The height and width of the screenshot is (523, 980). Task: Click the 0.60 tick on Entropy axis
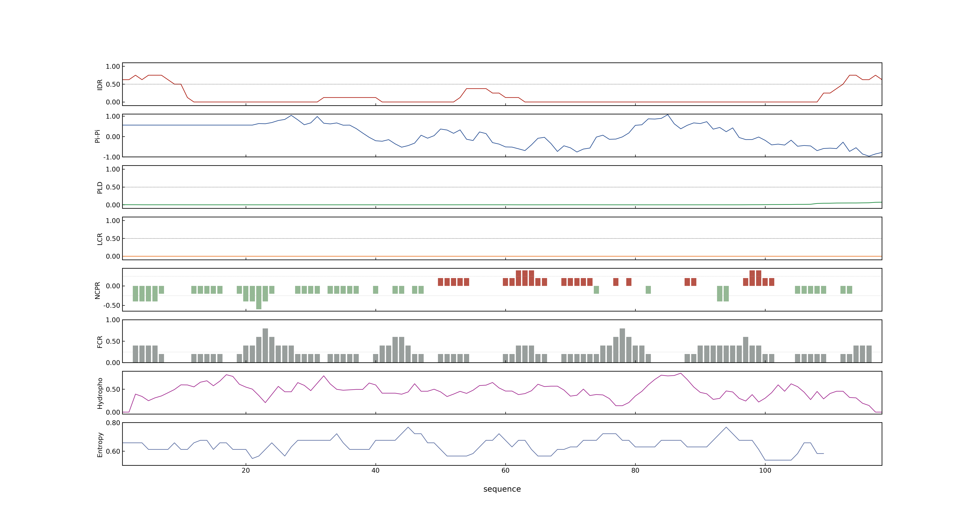113,451
